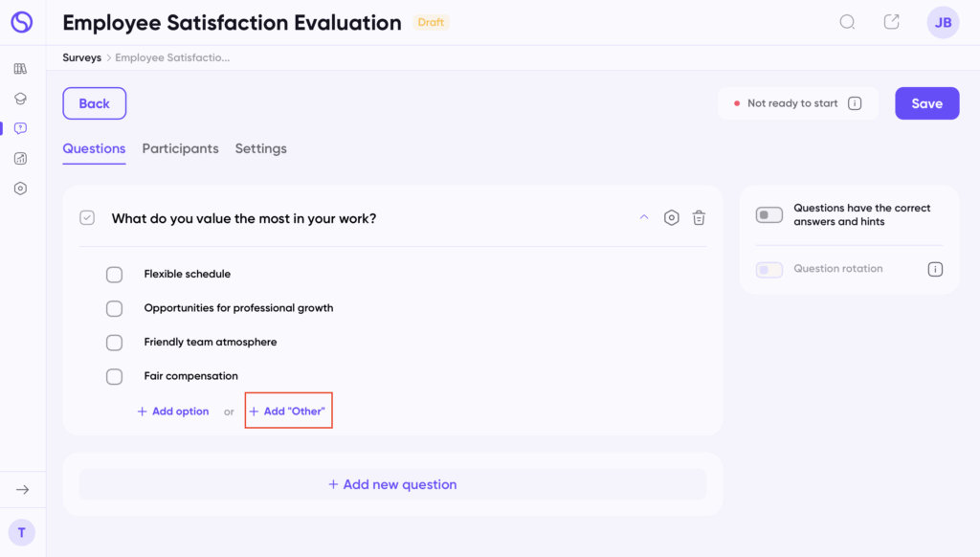Expand the sidebar with arrow icon
The image size is (980, 557).
click(23, 490)
